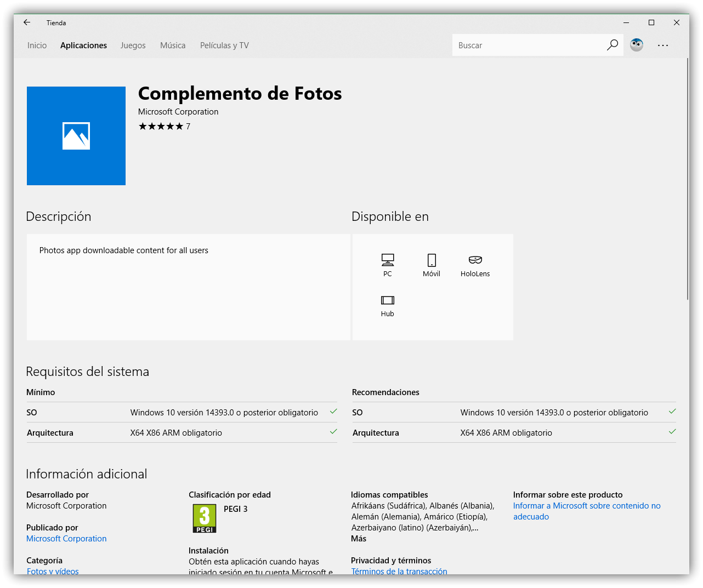Click the Complemento de Fotos app tile
This screenshot has width=703, height=588.
click(x=76, y=136)
